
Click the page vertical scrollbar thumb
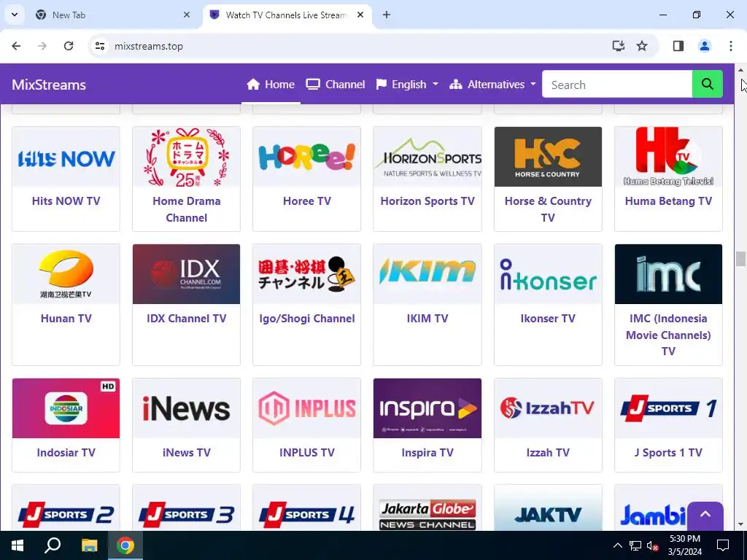[740, 259]
